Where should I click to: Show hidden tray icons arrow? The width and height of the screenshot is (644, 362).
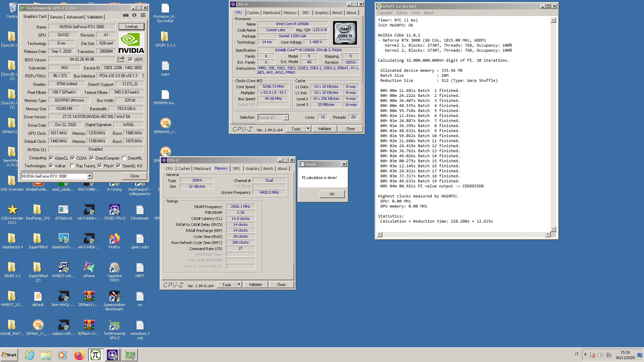[585, 355]
